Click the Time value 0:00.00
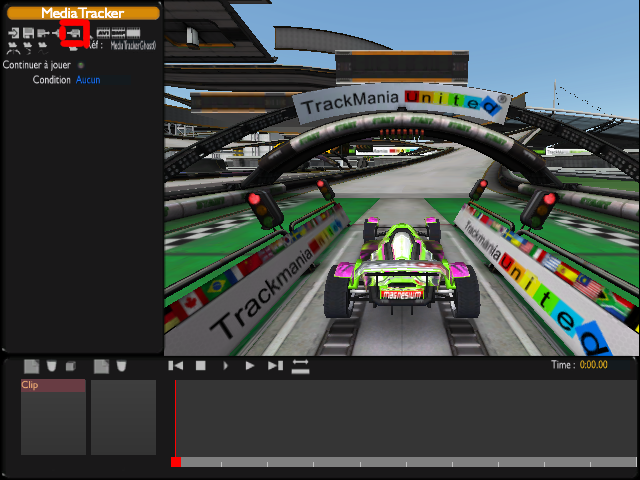This screenshot has height=480, width=640. click(593, 364)
